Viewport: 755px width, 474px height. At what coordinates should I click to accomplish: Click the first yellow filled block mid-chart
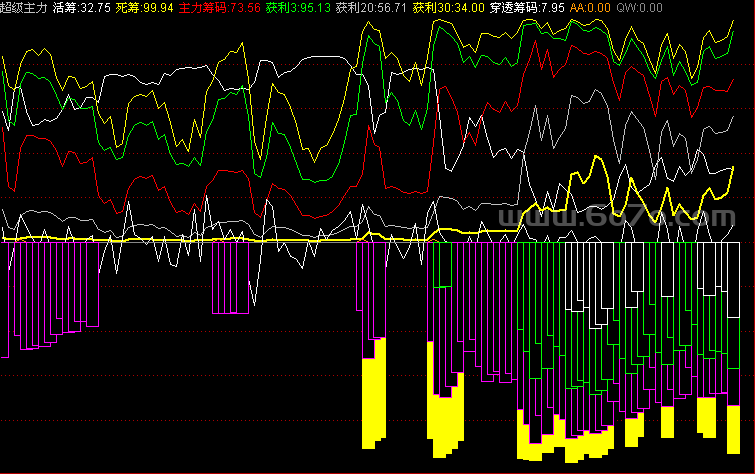coord(374,395)
